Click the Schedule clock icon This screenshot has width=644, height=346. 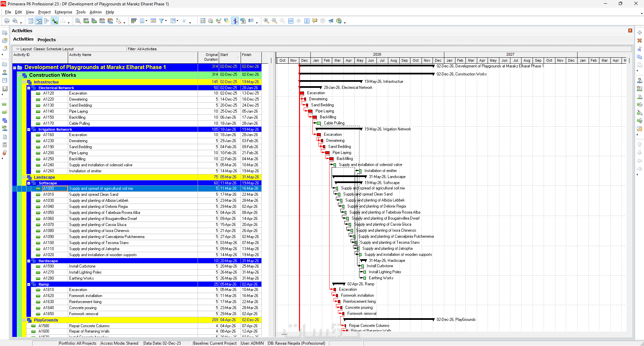pos(210,21)
